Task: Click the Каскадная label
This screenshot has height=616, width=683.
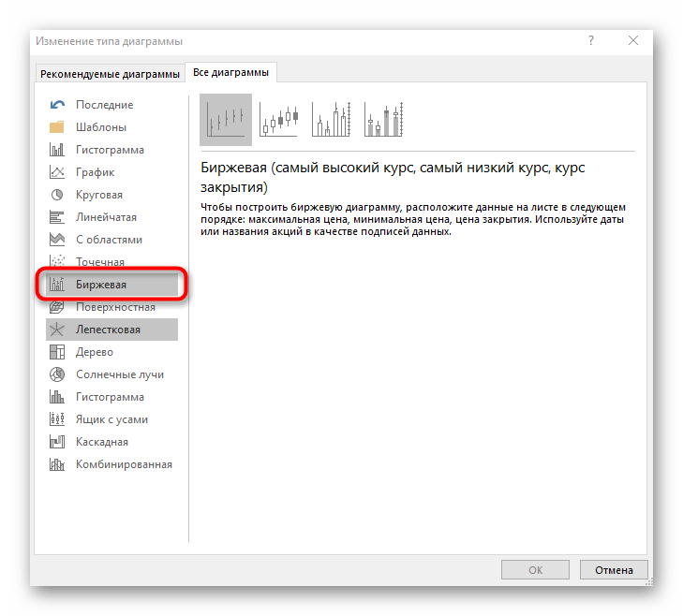Action: (102, 442)
